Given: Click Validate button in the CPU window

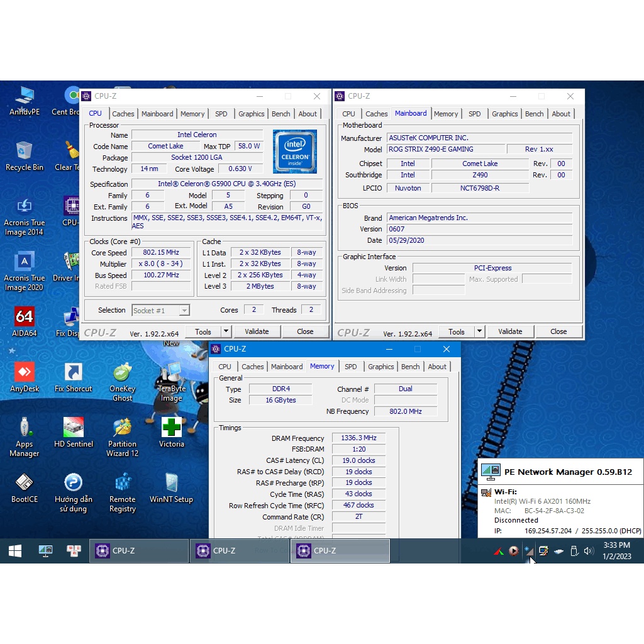Looking at the screenshot, I should tap(257, 331).
